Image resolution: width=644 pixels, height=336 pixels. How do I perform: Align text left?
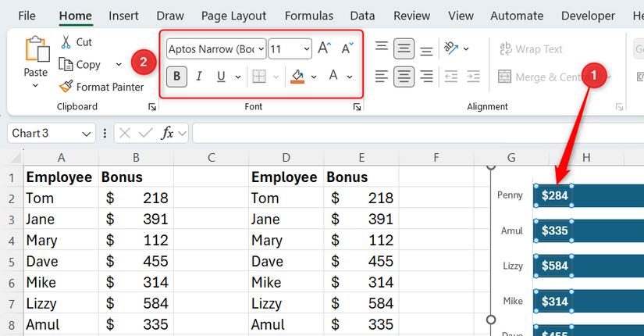[x=381, y=77]
